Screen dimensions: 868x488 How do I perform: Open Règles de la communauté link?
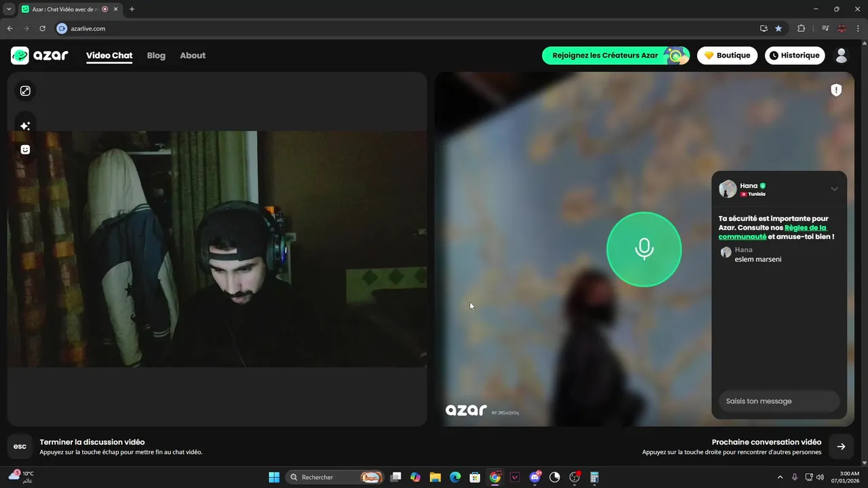[773, 232]
